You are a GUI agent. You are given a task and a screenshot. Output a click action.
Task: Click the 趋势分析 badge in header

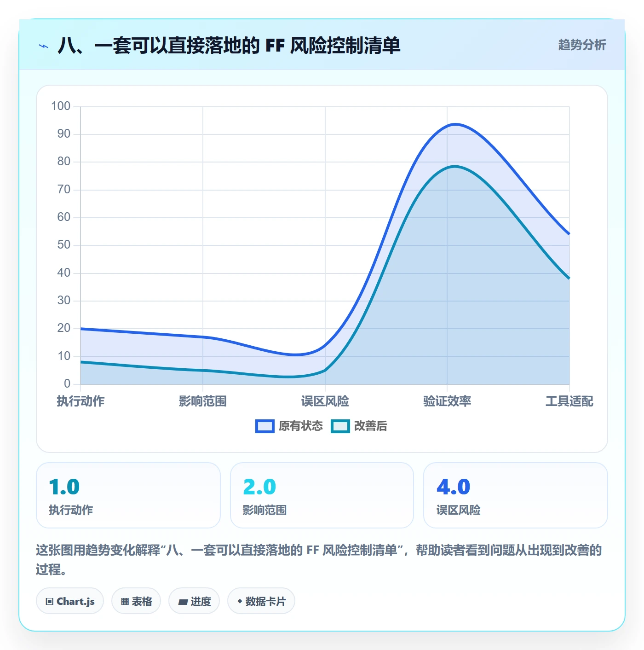[x=582, y=45]
